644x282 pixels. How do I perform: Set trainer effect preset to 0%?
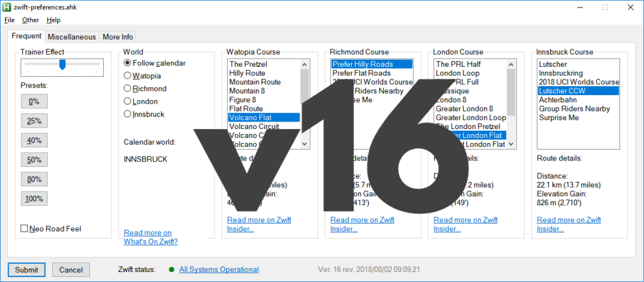[x=34, y=101]
